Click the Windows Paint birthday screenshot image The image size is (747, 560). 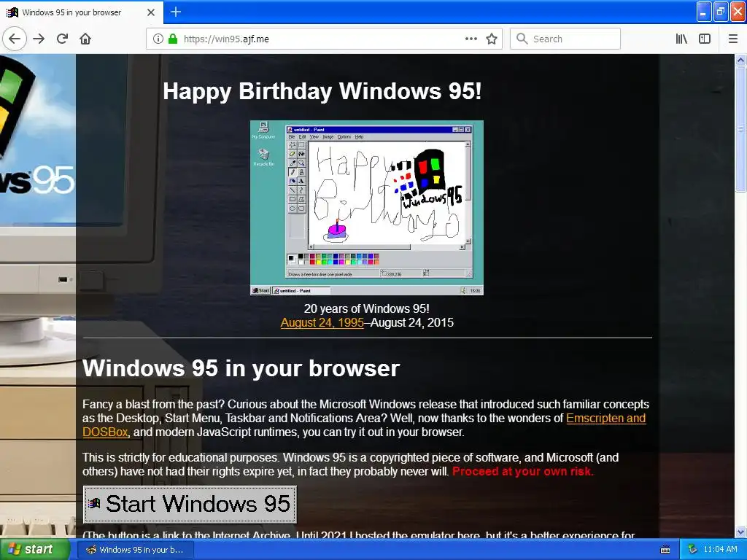pyautogui.click(x=367, y=208)
